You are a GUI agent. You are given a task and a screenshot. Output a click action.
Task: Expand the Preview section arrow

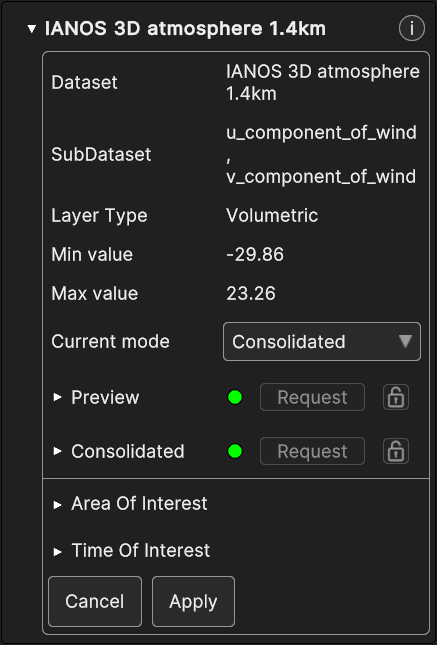coord(58,397)
